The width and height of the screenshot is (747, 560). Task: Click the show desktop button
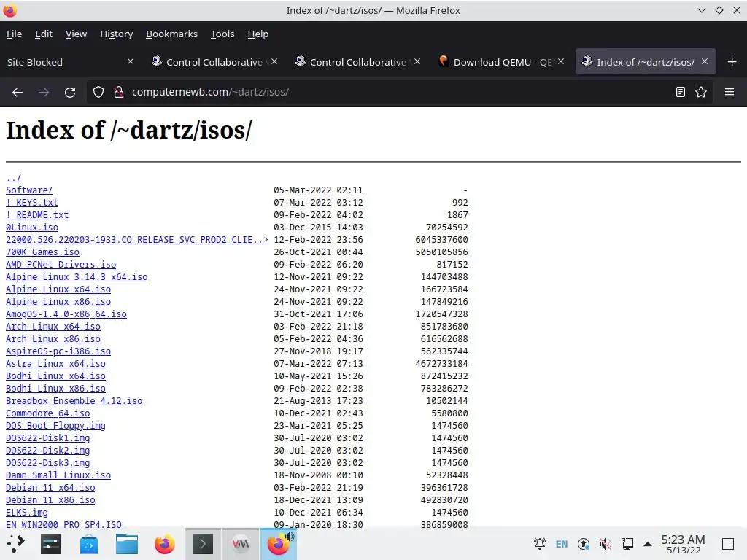coord(728,544)
